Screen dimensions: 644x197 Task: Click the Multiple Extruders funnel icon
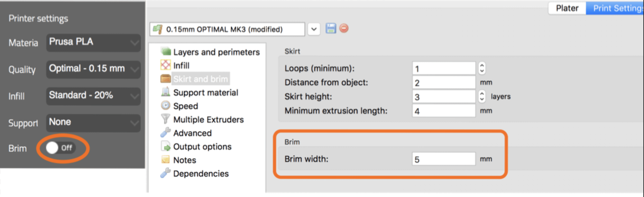click(x=165, y=119)
